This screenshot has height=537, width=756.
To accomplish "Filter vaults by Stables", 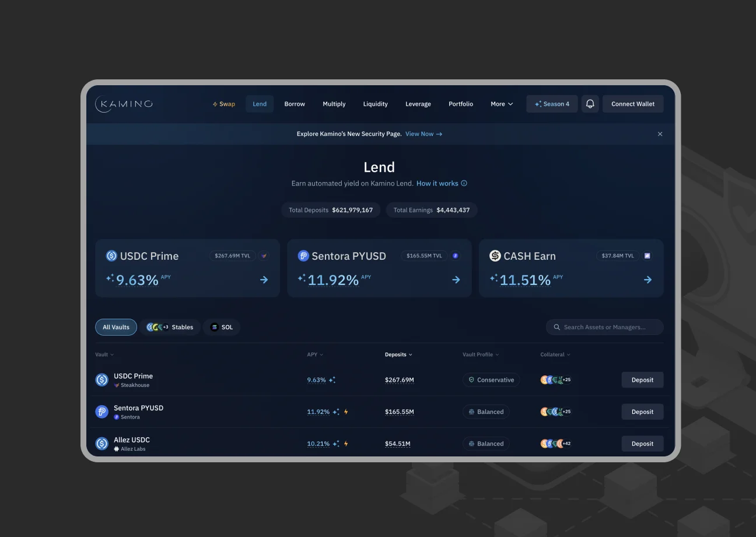I will point(170,327).
